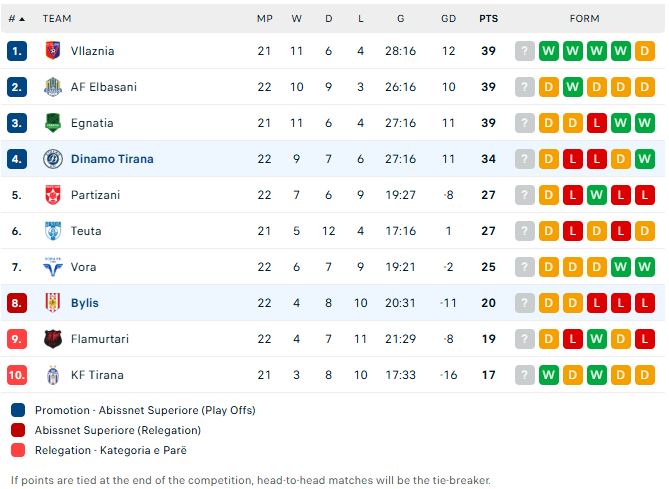Image resolution: width=669 pixels, height=489 pixels.
Task: Open the Bylis team page link
Action: pos(84,303)
